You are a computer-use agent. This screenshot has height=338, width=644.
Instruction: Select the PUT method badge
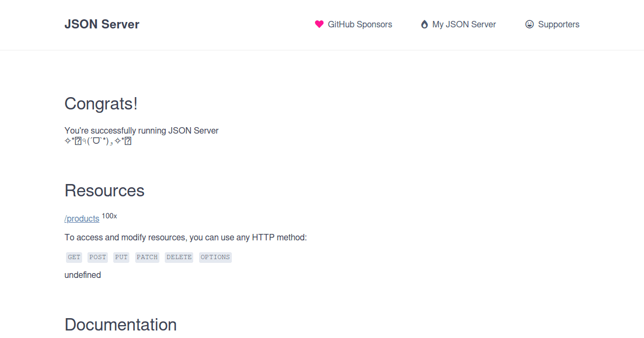[x=121, y=257]
